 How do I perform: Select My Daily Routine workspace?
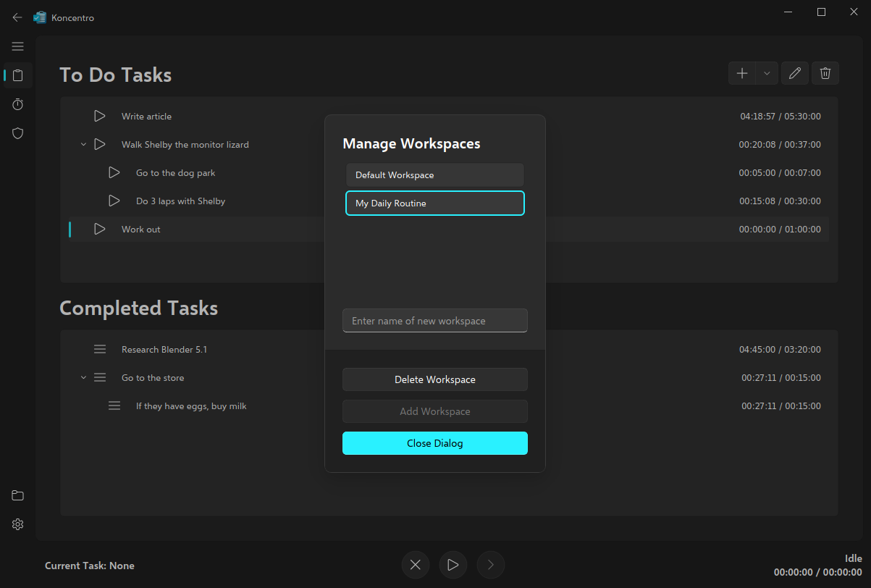(x=434, y=203)
